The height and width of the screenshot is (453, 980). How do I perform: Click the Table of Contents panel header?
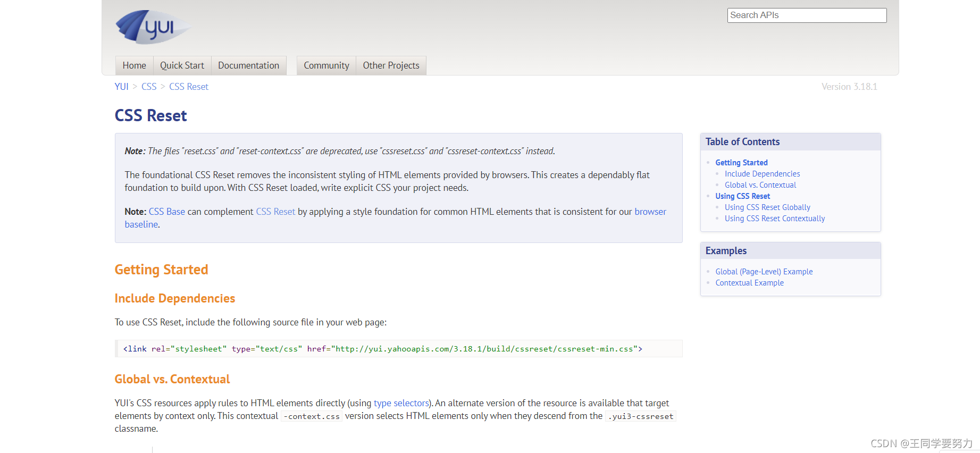pos(790,142)
